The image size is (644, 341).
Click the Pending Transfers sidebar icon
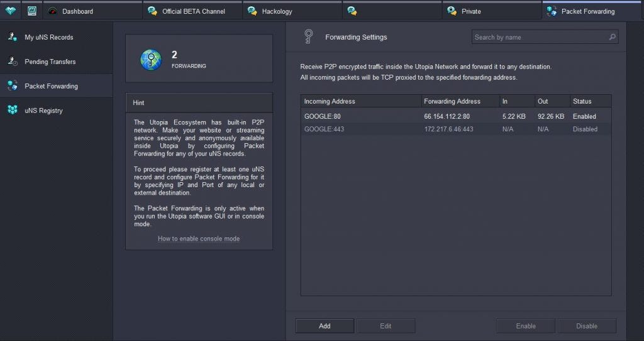point(13,62)
